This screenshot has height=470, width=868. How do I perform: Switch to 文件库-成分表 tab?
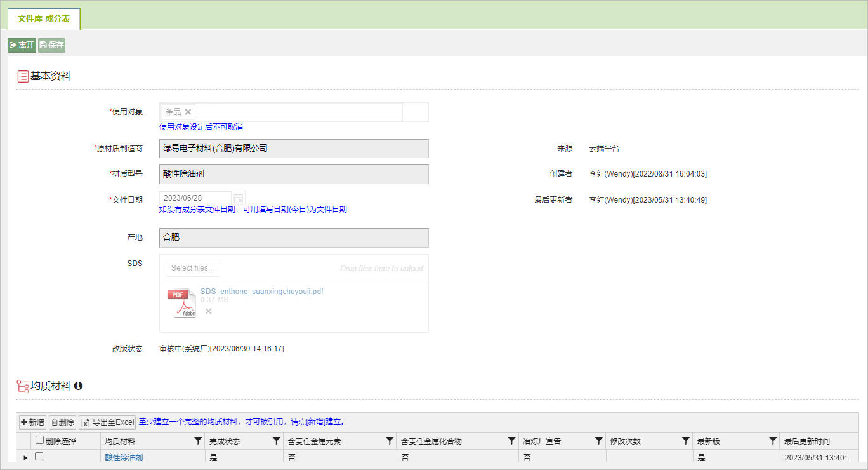coord(44,18)
